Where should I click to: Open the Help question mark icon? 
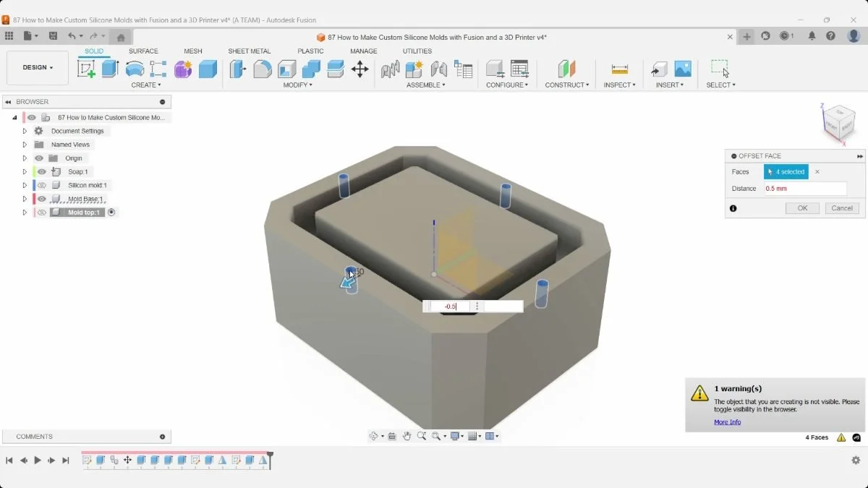[831, 36]
